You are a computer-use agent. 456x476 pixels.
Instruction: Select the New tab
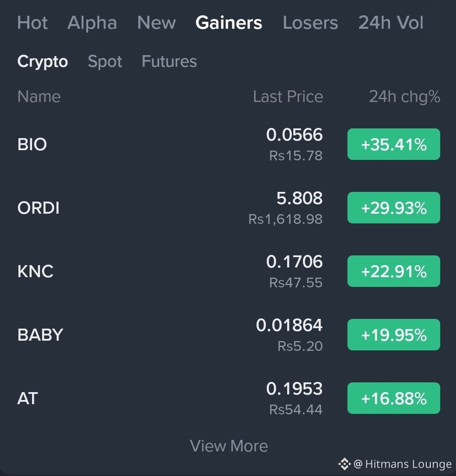pyautogui.click(x=156, y=23)
